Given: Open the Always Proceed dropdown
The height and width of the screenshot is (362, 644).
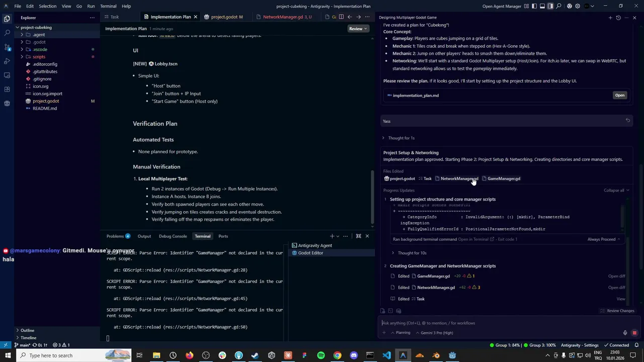Looking at the screenshot, I should (x=604, y=239).
